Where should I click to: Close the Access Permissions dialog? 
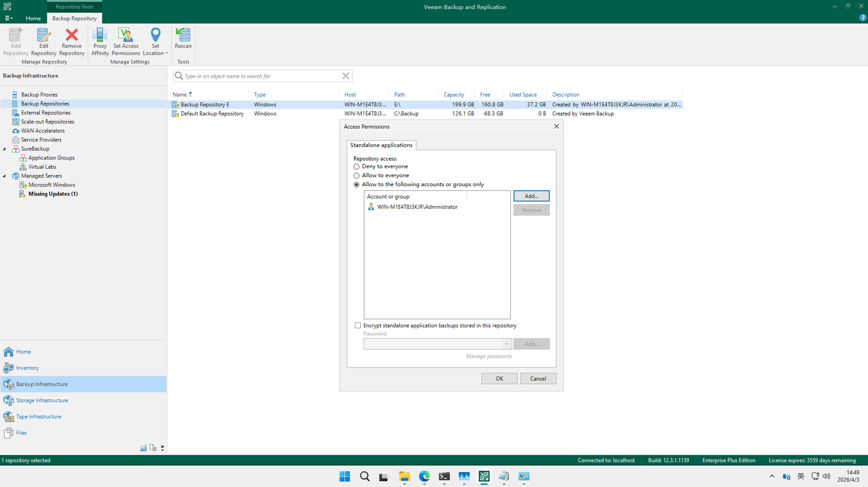click(556, 126)
